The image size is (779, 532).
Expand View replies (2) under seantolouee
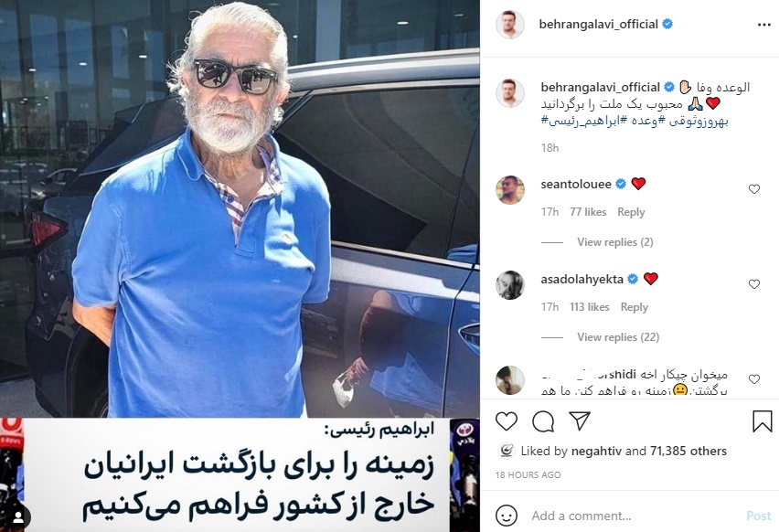615,242
